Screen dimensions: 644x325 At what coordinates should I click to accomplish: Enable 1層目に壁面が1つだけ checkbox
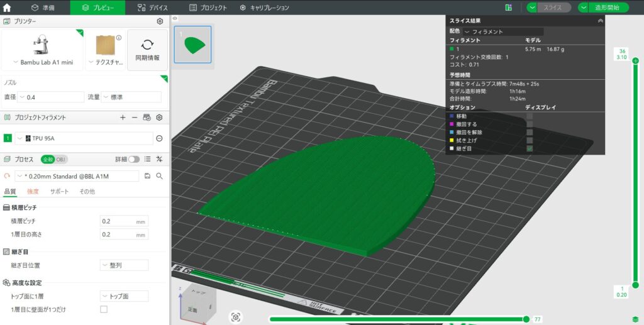pos(104,309)
